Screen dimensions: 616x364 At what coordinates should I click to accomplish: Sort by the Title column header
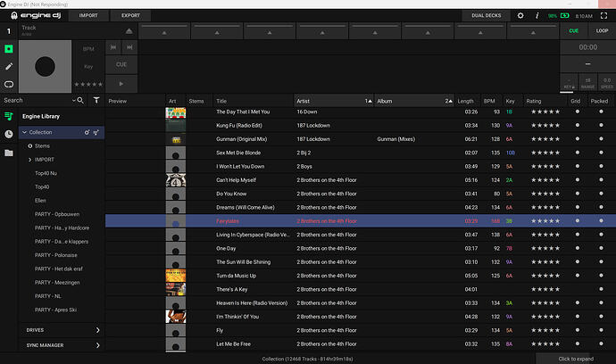[254, 101]
